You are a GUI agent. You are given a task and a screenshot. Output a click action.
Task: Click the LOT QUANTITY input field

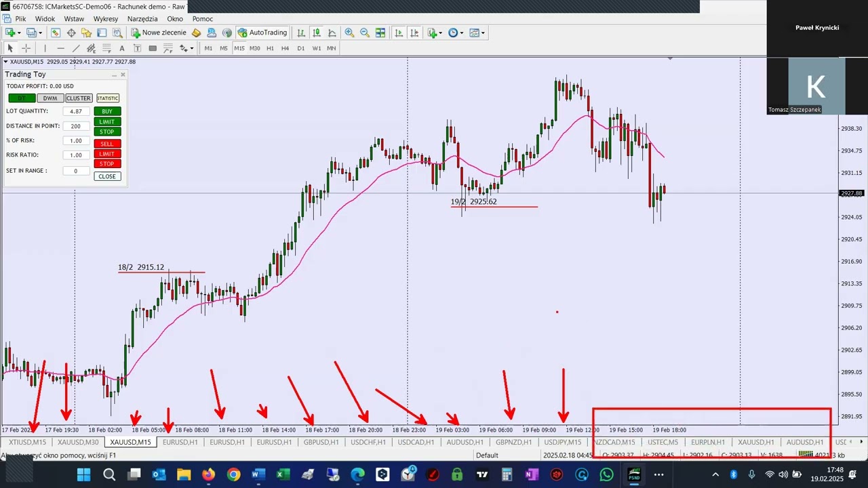coord(76,111)
